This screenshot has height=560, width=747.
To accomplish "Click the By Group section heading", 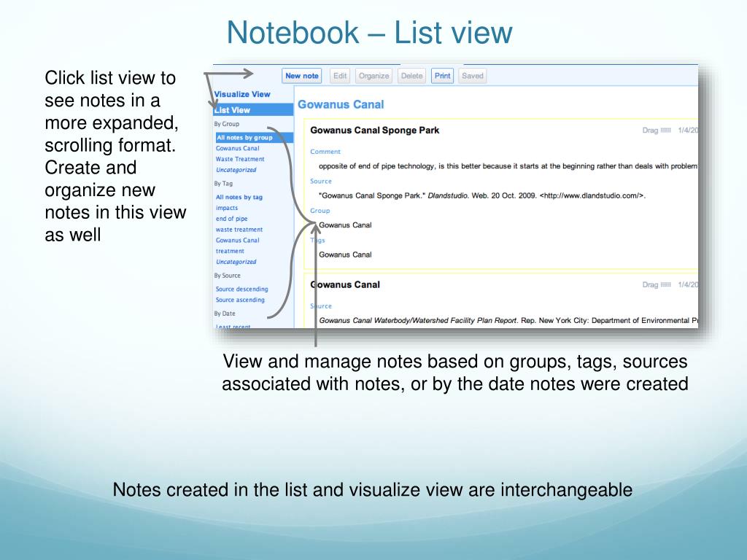I will [227, 124].
